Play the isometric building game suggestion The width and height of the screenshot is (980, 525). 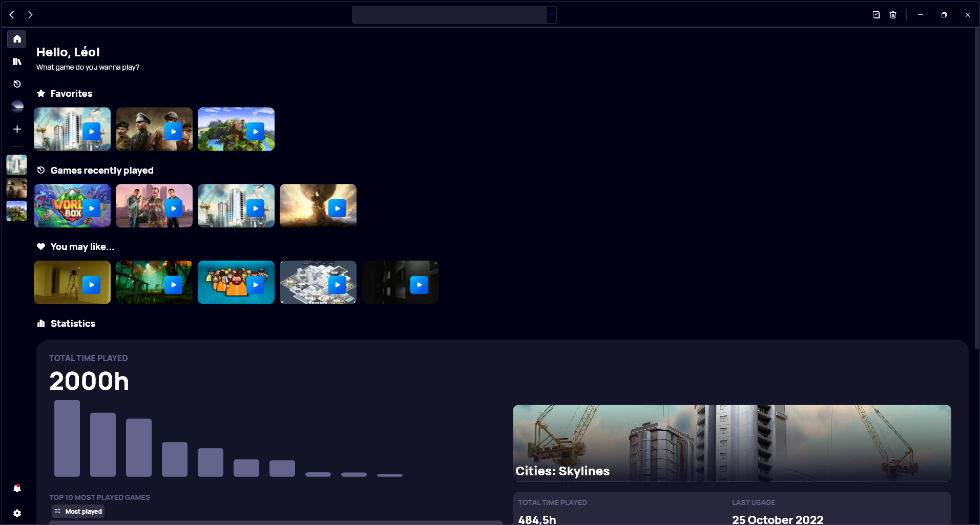(338, 285)
